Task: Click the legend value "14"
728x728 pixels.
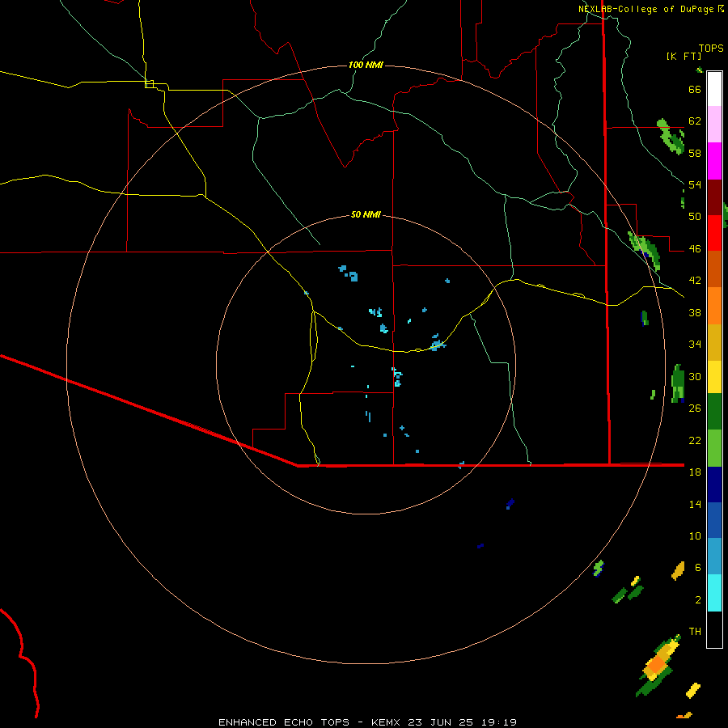Action: (695, 504)
